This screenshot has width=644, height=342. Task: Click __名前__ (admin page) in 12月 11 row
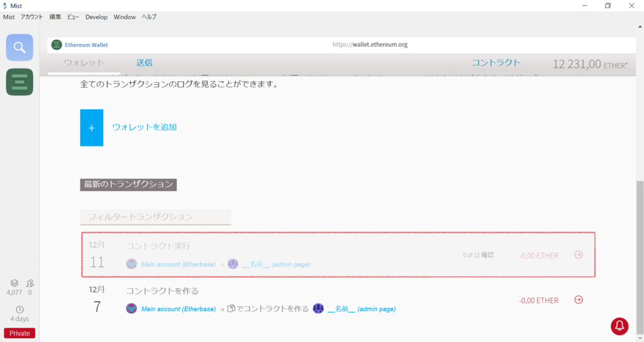pyautogui.click(x=276, y=265)
